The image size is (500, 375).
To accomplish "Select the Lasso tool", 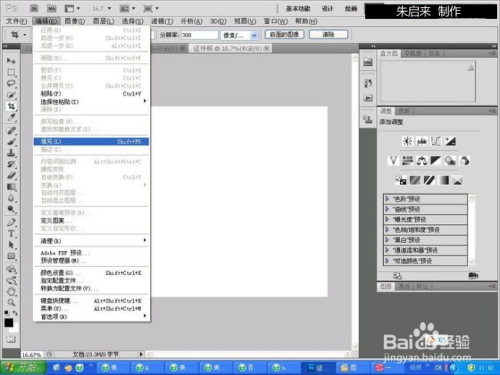I will point(11,83).
